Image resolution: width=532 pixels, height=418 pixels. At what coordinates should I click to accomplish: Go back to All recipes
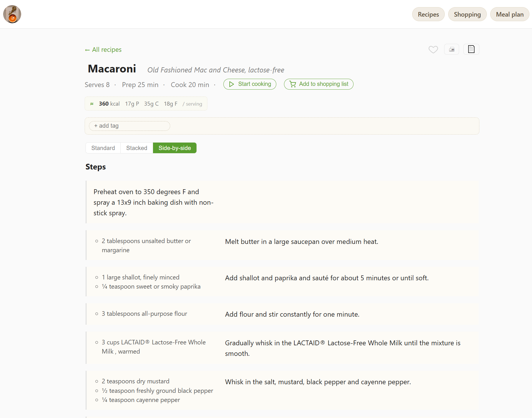[103, 50]
